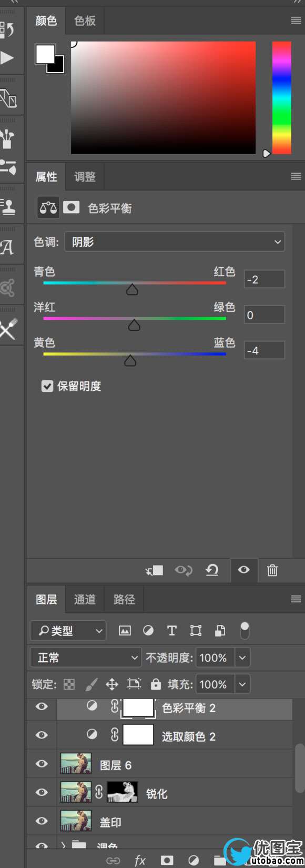Hide the 图层 6 layer
This screenshot has height=868, width=305.
42,764
